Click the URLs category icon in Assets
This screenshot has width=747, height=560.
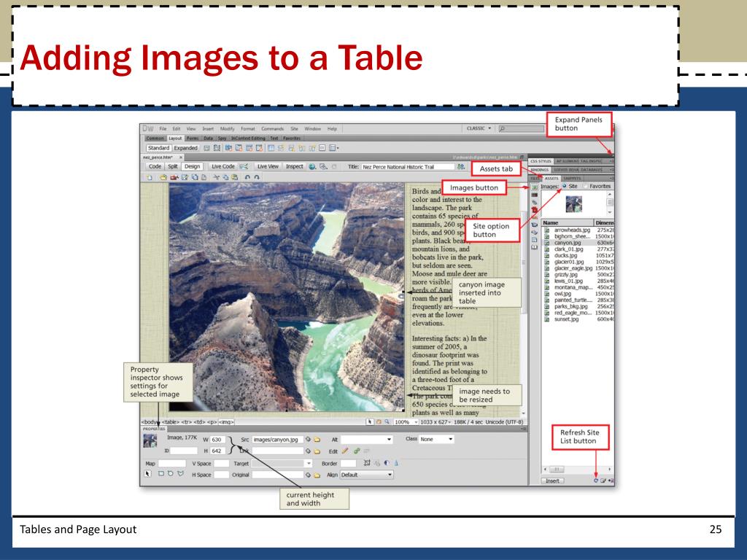(x=534, y=203)
